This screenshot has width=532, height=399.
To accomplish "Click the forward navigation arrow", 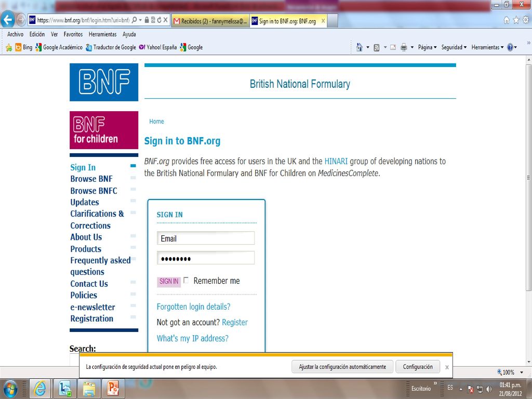I will coord(21,20).
